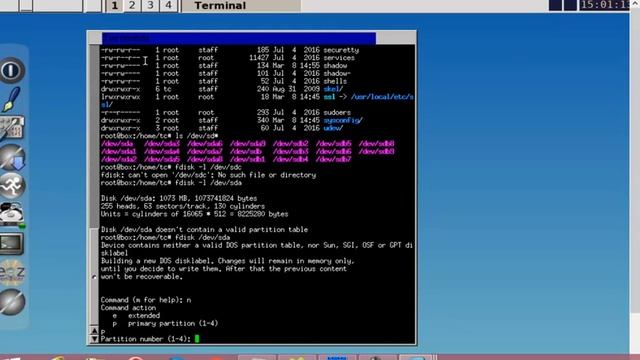
Task: Click "doesn't contain a valid partition table" line
Action: [x=204, y=229]
